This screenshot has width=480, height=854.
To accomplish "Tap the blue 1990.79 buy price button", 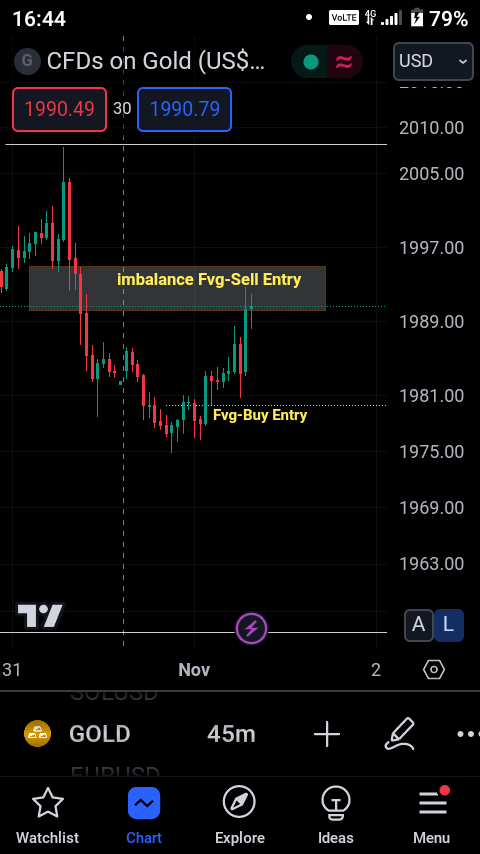I will click(185, 109).
